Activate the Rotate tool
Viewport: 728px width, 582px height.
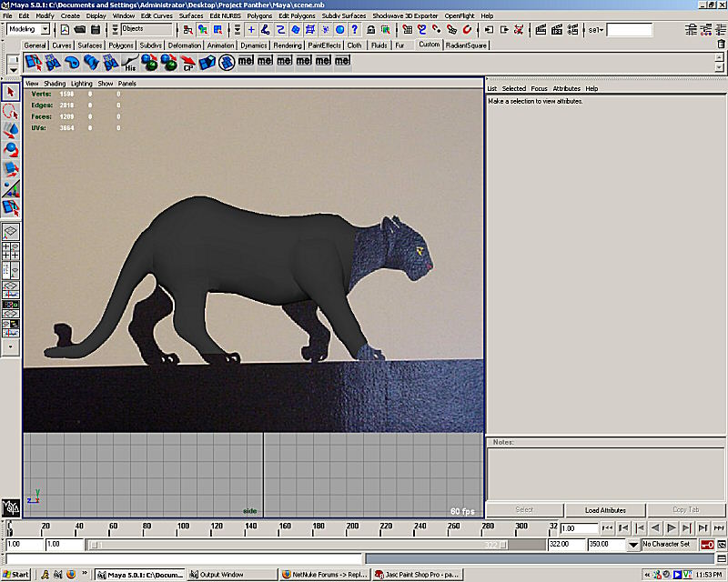pos(11,150)
